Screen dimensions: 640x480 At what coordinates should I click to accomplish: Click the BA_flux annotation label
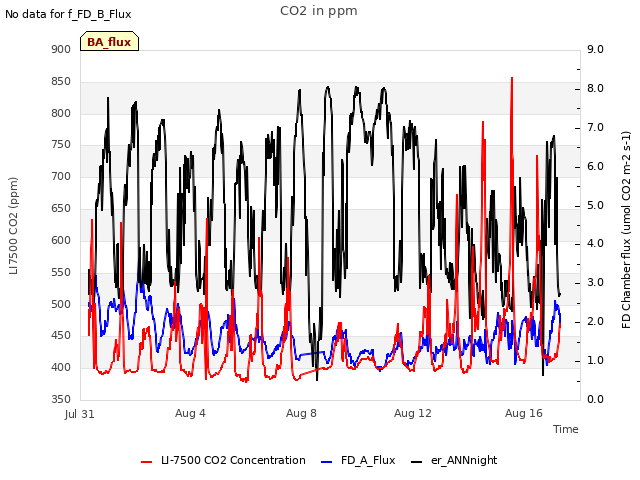click(109, 41)
